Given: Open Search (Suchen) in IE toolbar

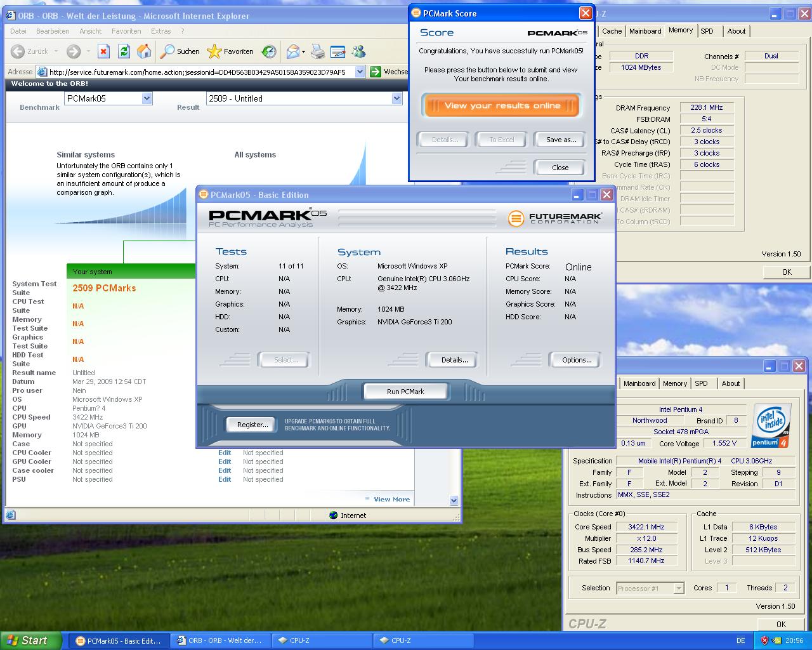Looking at the screenshot, I should [x=180, y=51].
